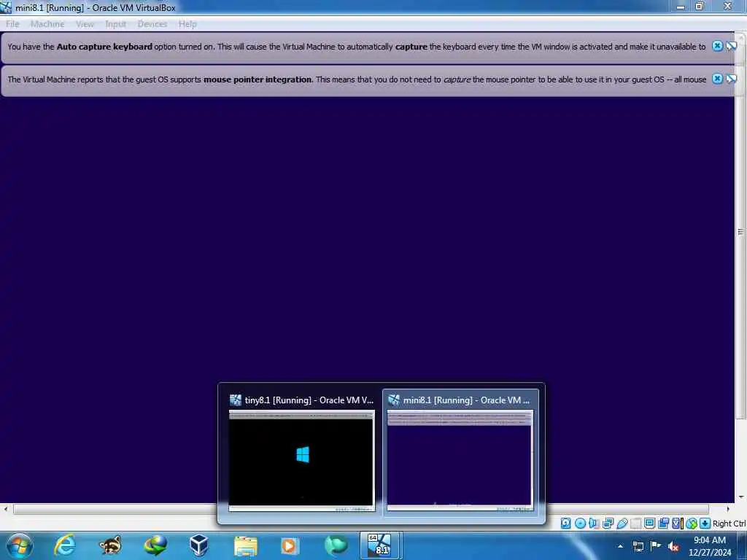Click the USB devices indicator

pos(622,524)
